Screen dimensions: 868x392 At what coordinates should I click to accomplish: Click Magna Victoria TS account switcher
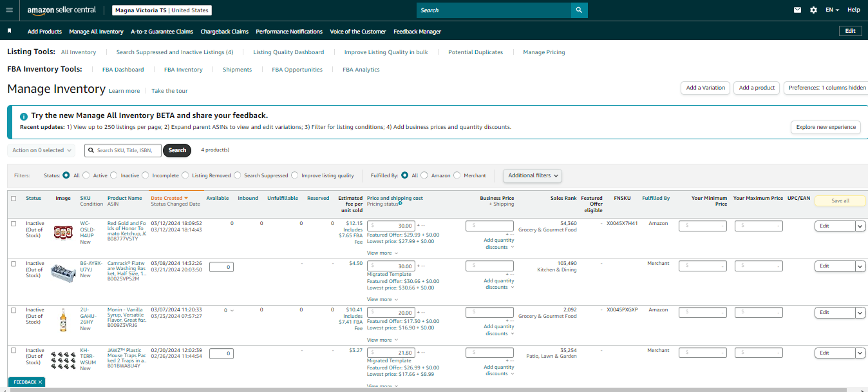tap(162, 10)
